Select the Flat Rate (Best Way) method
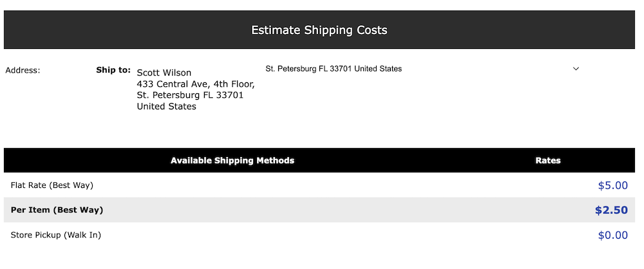644x269 pixels. point(52,185)
